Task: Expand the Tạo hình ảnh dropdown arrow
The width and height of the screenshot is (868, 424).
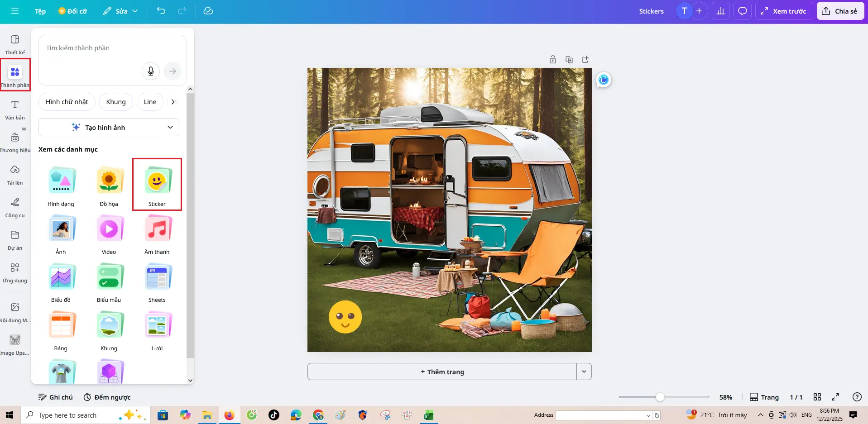Action: click(x=170, y=127)
